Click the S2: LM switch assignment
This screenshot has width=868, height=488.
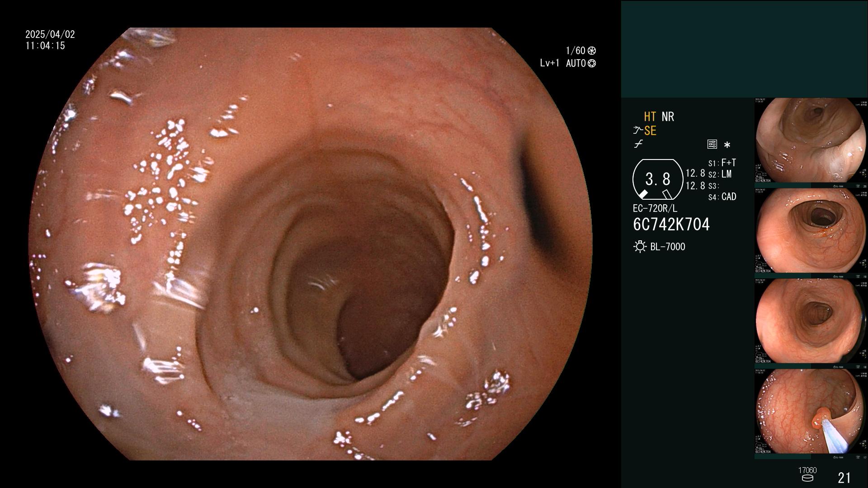pos(720,174)
